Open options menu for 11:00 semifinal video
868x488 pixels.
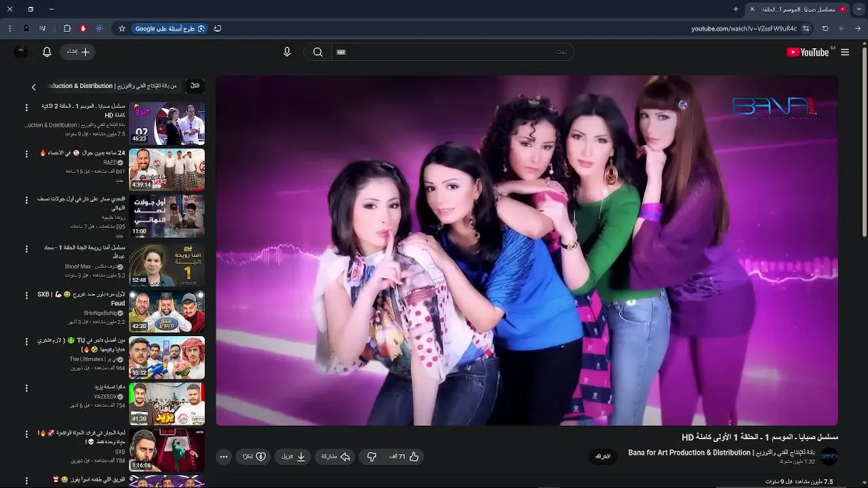(26, 201)
